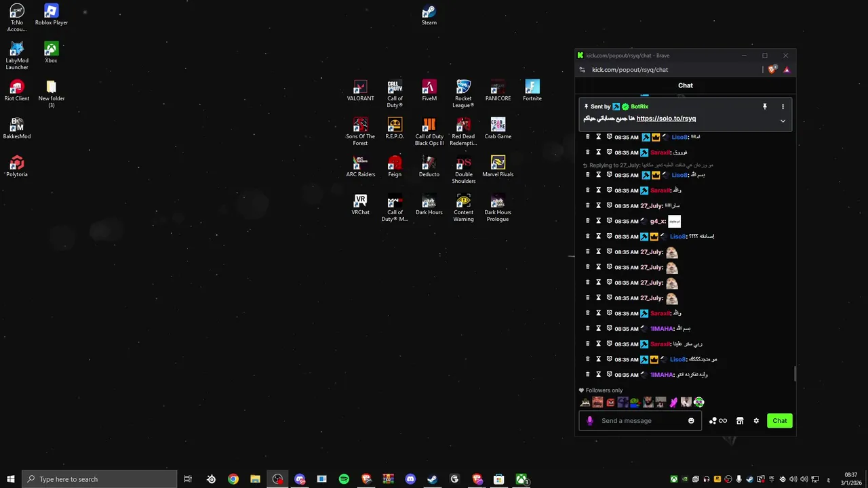Open the taskbar clock and date

click(851, 479)
